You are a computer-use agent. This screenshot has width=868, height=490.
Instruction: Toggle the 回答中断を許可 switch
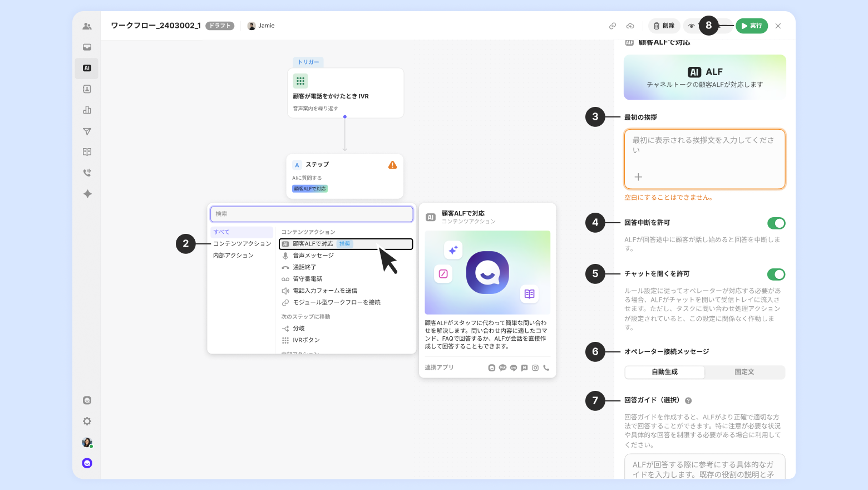click(x=776, y=223)
